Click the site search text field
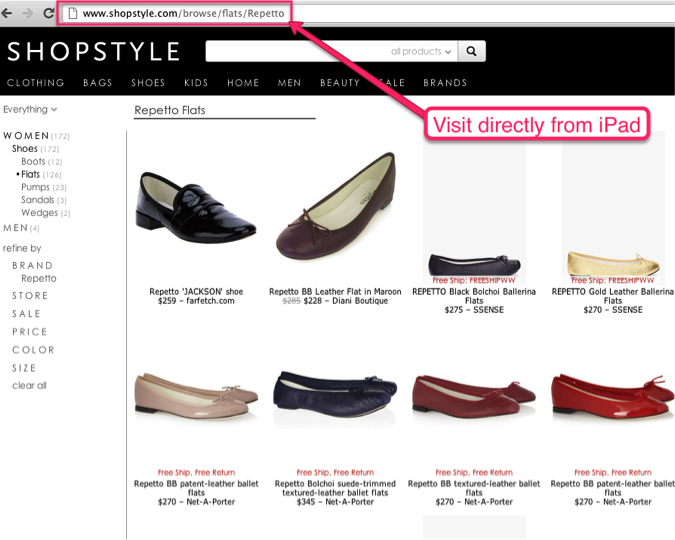The image size is (675, 540). (x=297, y=51)
